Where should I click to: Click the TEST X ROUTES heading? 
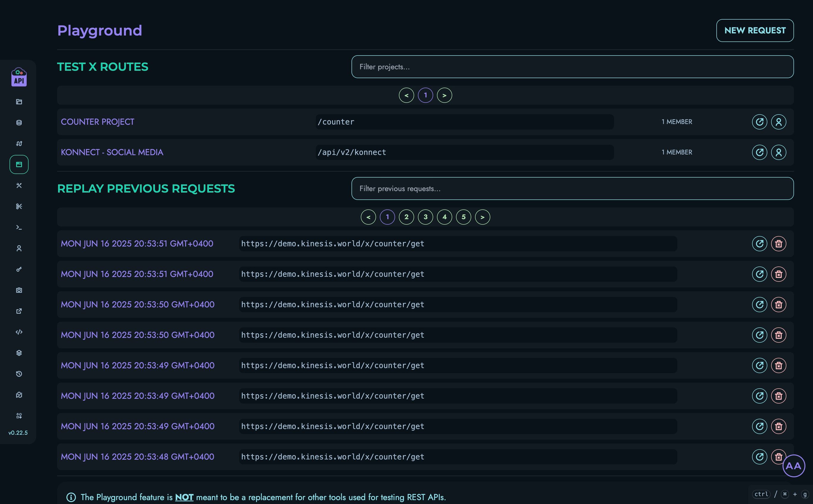[103, 67]
